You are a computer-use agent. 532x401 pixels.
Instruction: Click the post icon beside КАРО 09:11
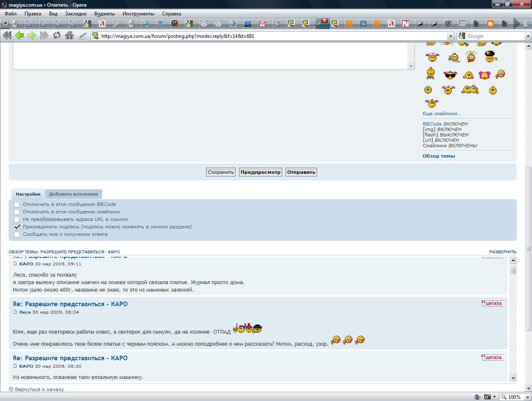click(x=15, y=264)
